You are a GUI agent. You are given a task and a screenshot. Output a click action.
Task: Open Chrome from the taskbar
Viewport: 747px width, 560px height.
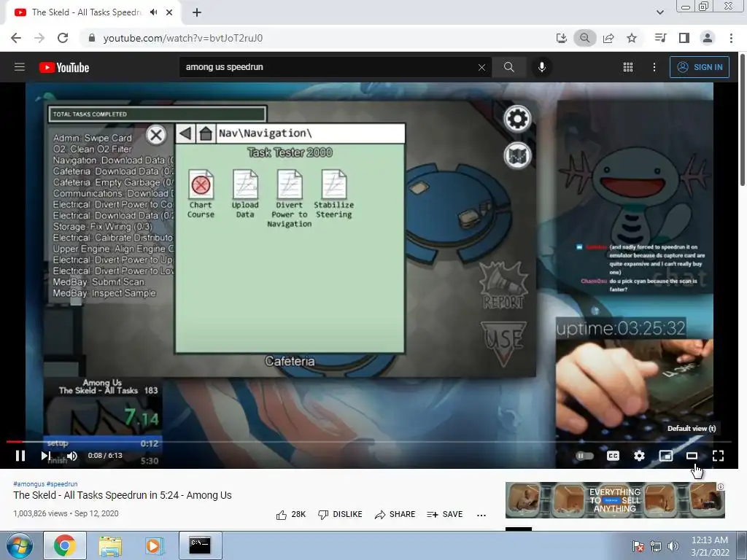pos(65,545)
